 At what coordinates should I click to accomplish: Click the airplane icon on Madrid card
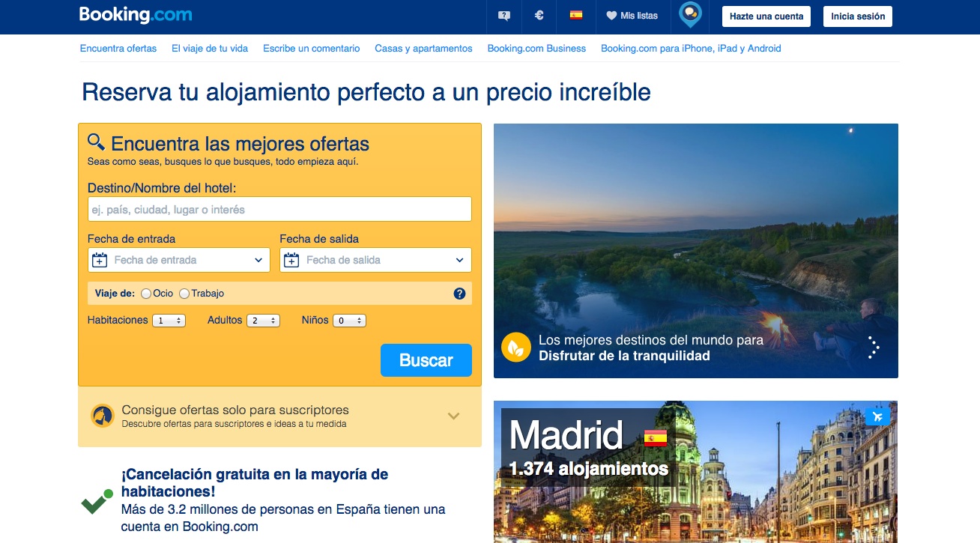(x=877, y=416)
